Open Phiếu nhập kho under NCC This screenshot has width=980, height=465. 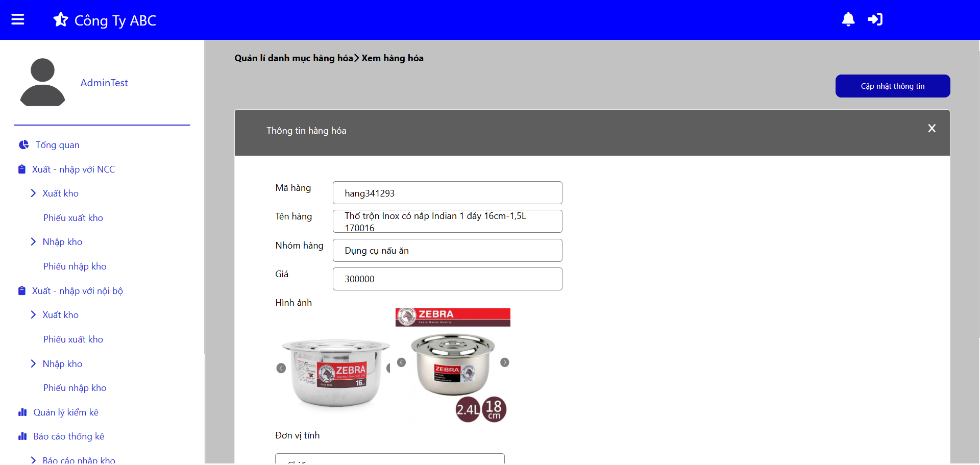(x=75, y=266)
